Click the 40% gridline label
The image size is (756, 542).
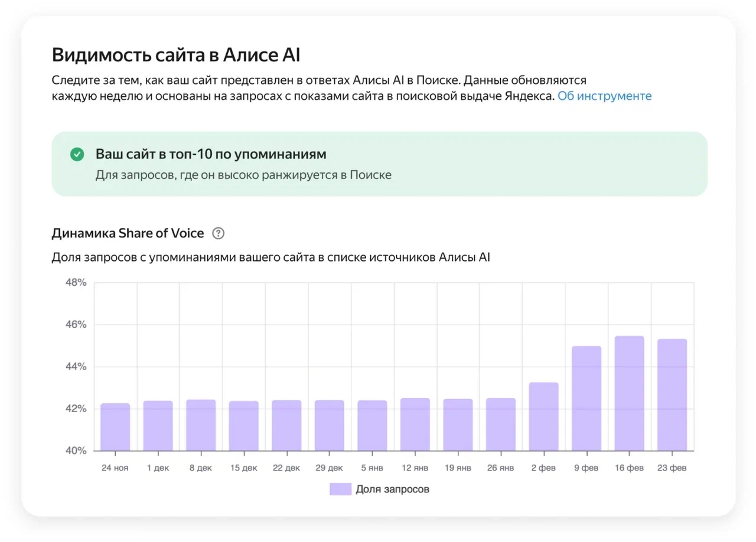tap(76, 450)
